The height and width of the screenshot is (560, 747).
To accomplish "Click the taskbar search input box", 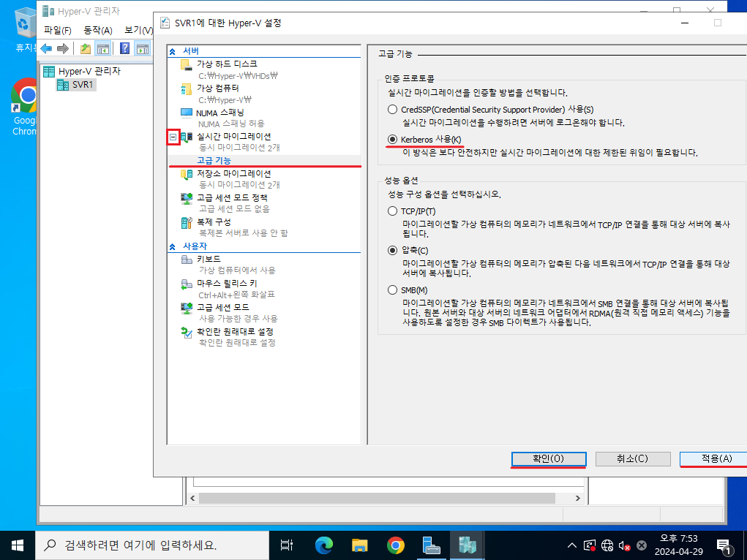I will point(152,545).
